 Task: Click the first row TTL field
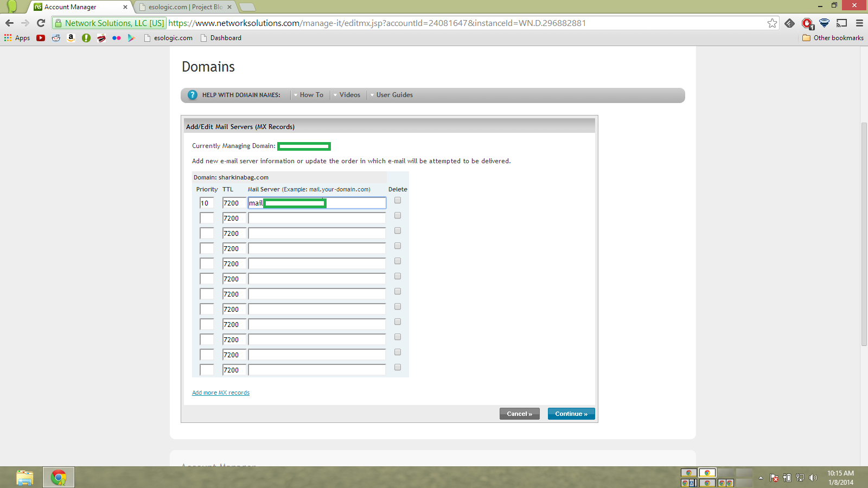pyautogui.click(x=234, y=203)
